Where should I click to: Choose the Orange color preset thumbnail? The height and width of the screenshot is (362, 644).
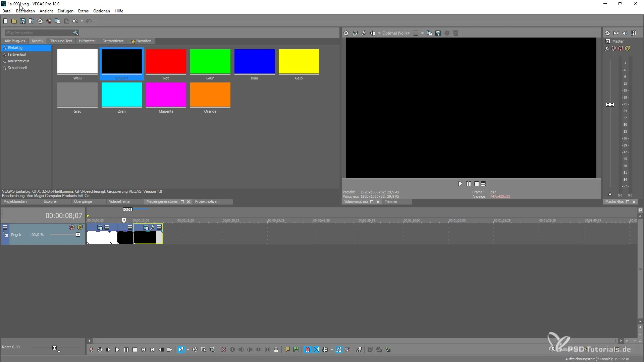click(210, 95)
